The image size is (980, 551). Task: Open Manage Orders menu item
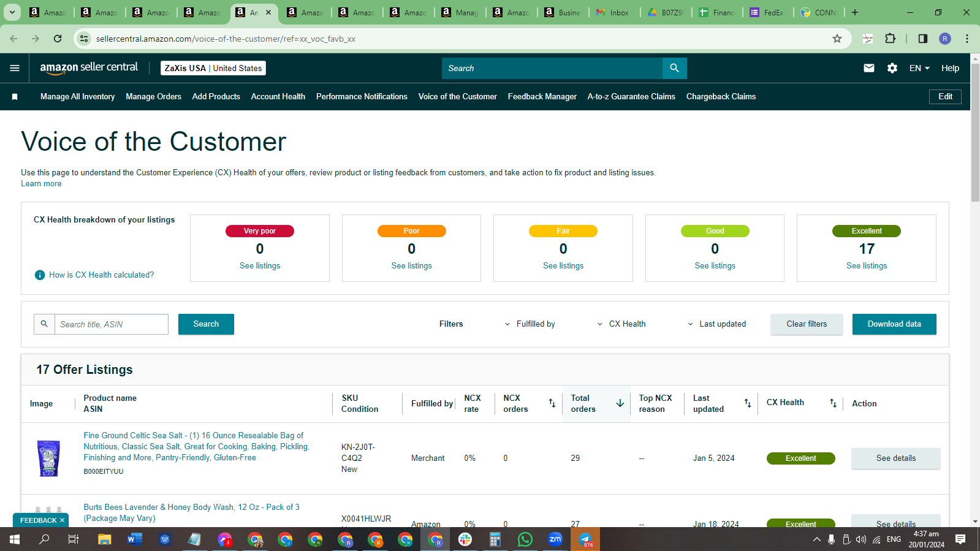click(153, 97)
